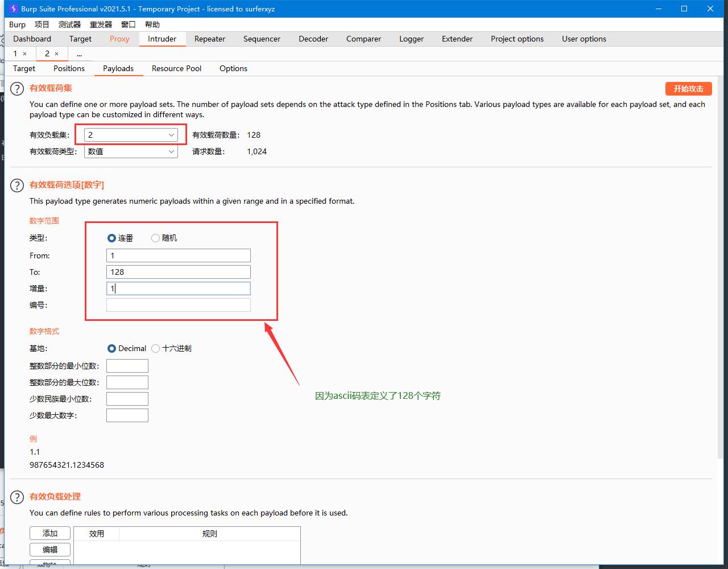Click the 数字格式 section label
Image resolution: width=728 pixels, height=569 pixels.
(44, 331)
